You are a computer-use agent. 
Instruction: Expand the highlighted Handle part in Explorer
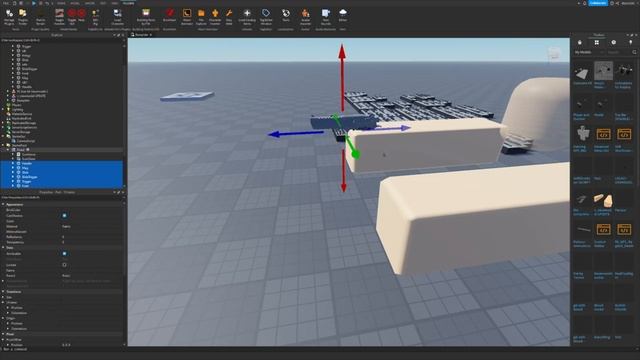(x=13, y=163)
